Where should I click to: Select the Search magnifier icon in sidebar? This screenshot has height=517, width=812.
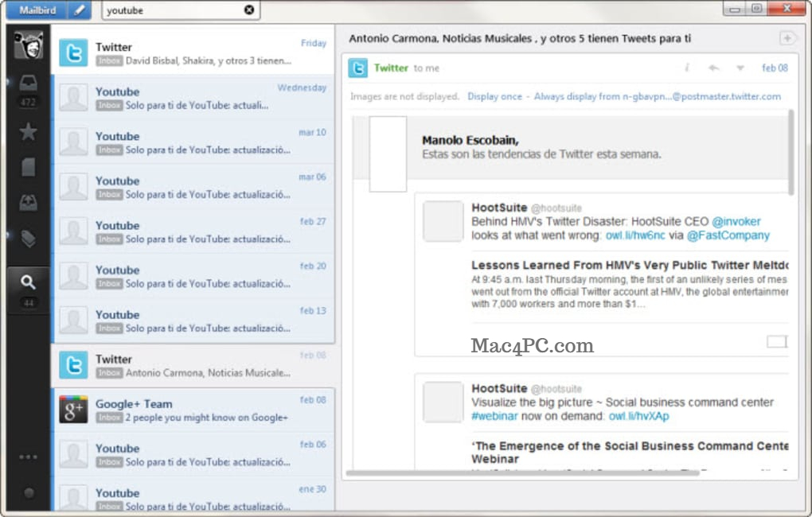tap(29, 282)
